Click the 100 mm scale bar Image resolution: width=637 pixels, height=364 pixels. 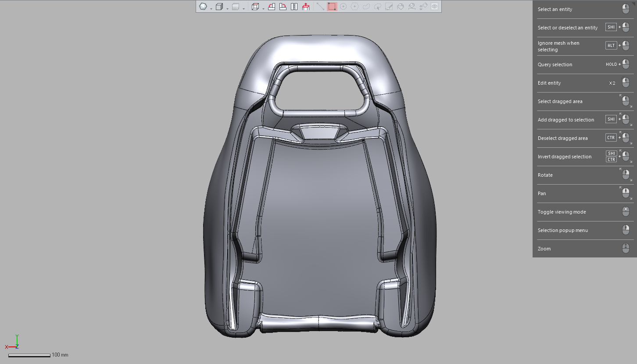(x=29, y=355)
